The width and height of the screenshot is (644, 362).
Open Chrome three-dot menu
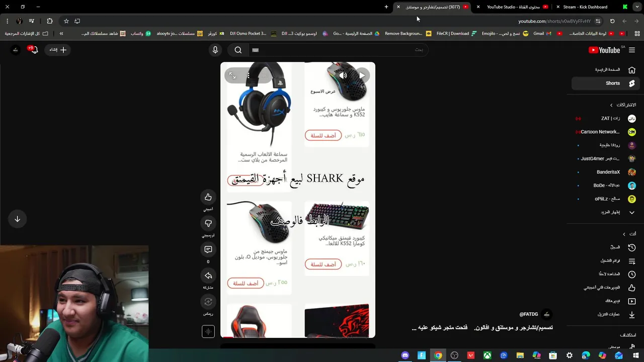tap(7, 21)
